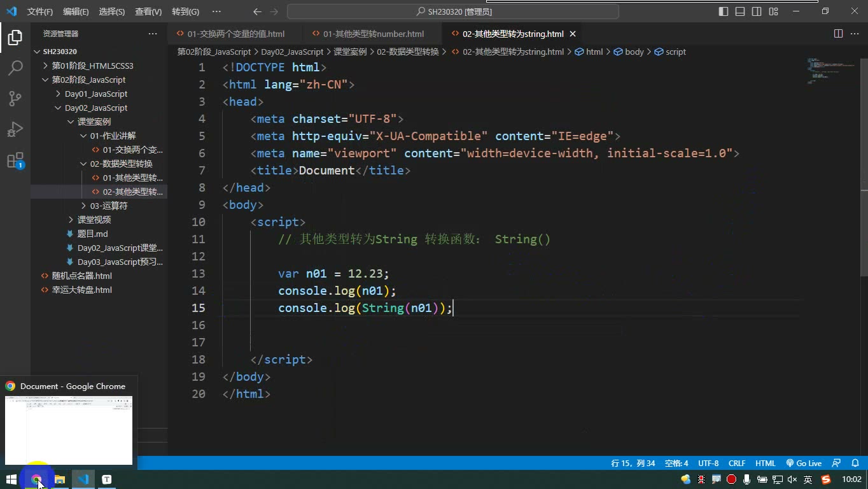Change the UTF-8 encoding in status bar

tap(708, 464)
